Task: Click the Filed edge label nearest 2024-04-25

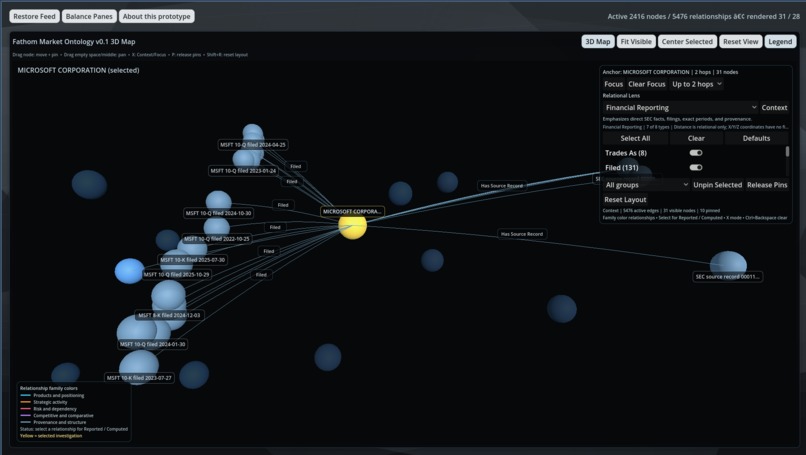Action: 296,166
